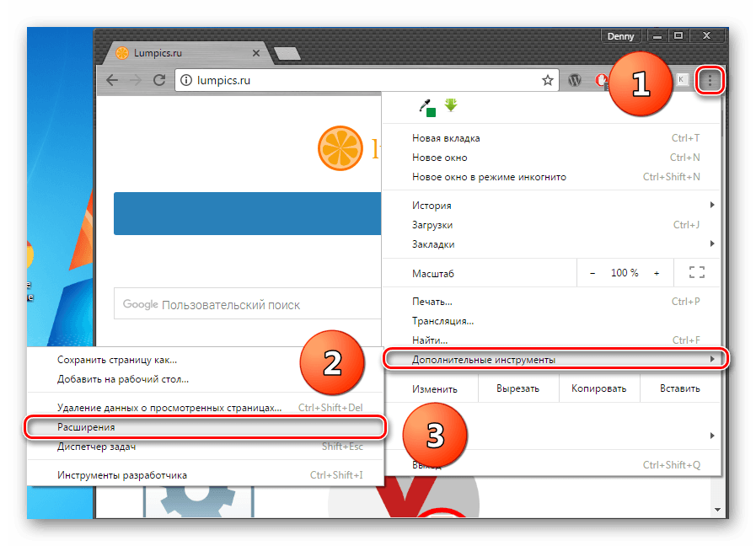Image resolution: width=756 pixels, height=546 pixels.
Task: Click the green download arrow extension icon
Action: (x=451, y=105)
